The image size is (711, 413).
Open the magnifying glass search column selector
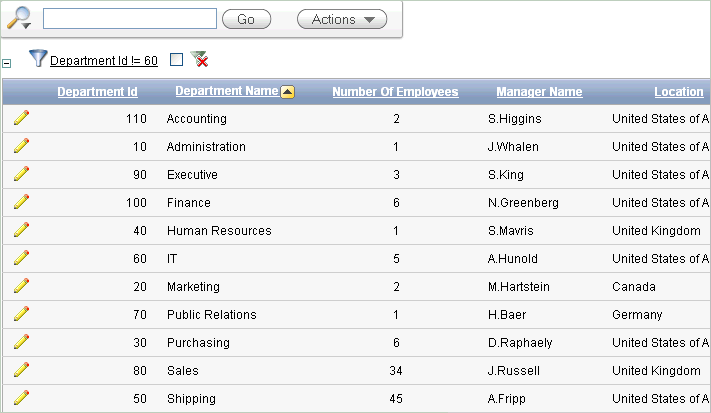(x=19, y=18)
